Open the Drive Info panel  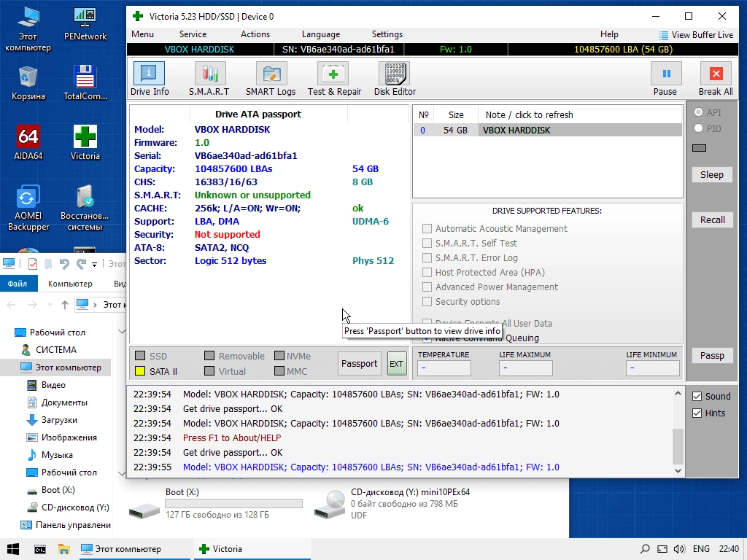(x=149, y=79)
